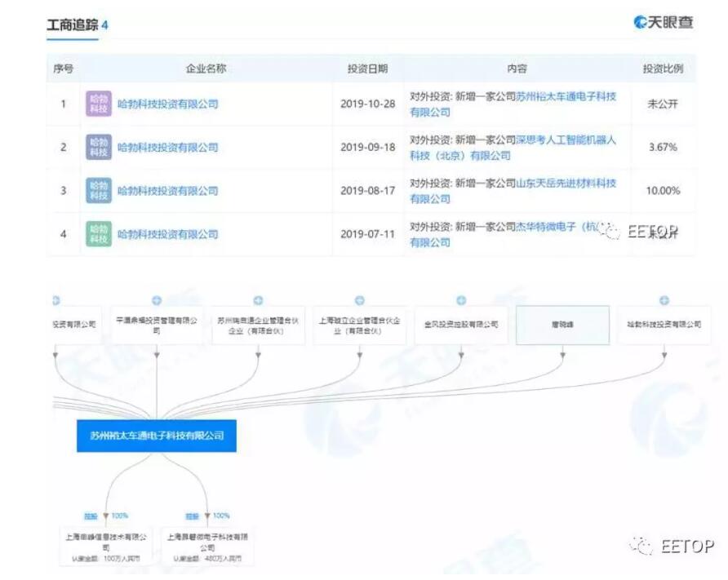Screen dimensions: 728x580
Task: Select the 上海 企业管理合伙企业 shareholder node
Action: click(x=360, y=325)
